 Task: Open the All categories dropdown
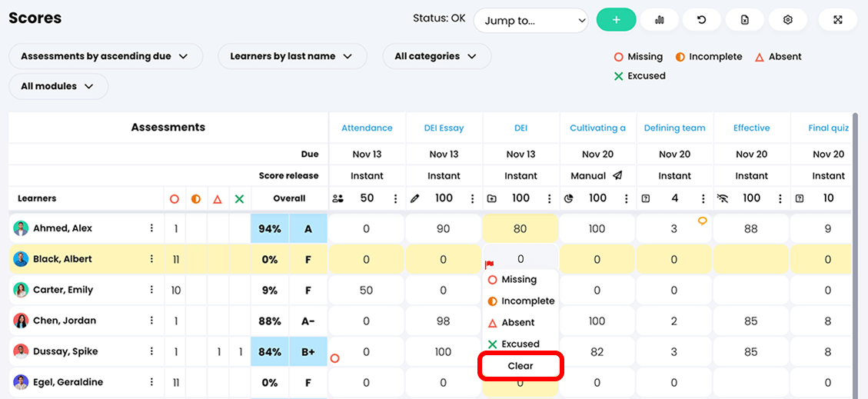pos(437,56)
